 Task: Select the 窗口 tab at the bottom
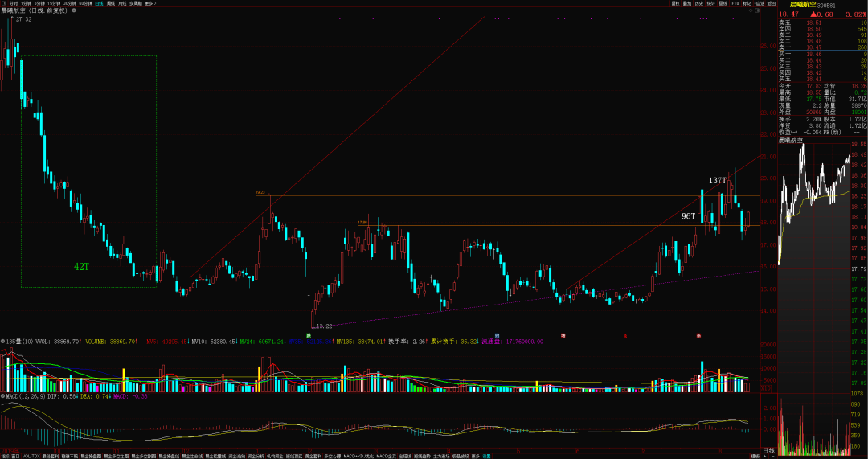pyautogui.click(x=15, y=457)
